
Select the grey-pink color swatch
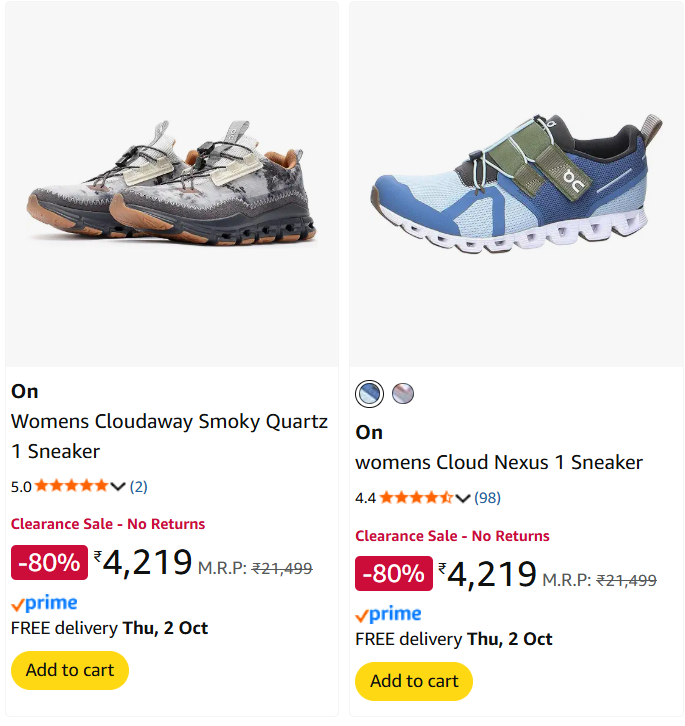click(x=403, y=393)
